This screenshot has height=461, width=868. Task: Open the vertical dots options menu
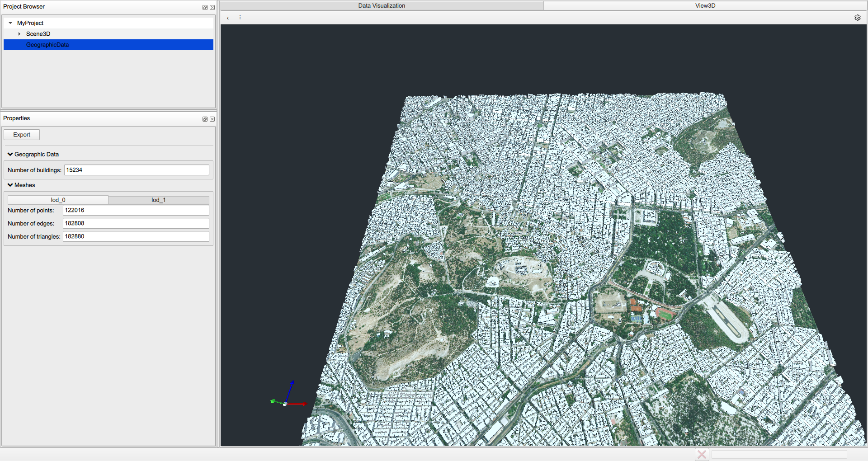[240, 18]
